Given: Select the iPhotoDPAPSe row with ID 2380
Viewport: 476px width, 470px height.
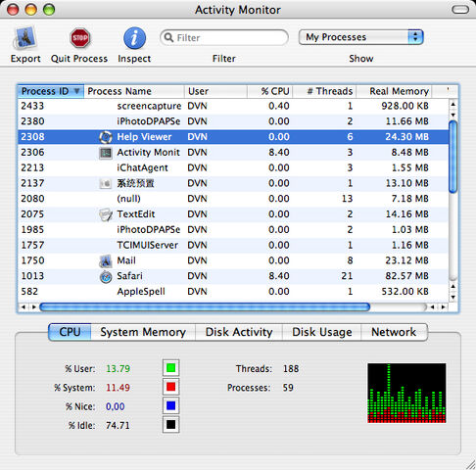Looking at the screenshot, I should pos(233,121).
